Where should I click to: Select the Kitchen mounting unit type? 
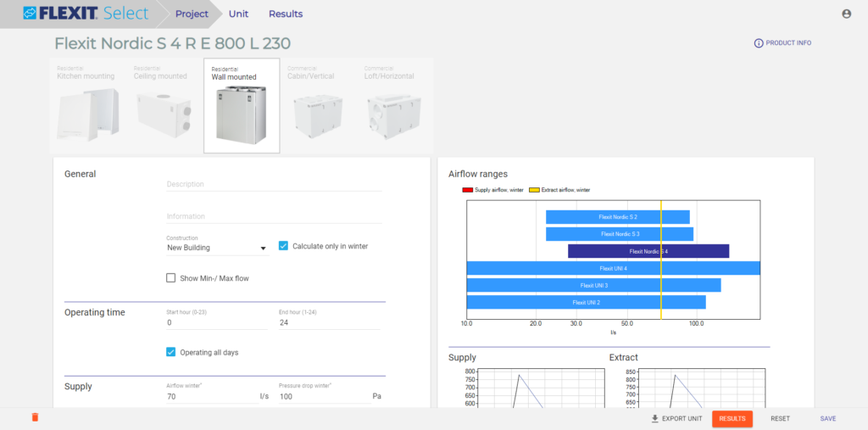pos(88,105)
